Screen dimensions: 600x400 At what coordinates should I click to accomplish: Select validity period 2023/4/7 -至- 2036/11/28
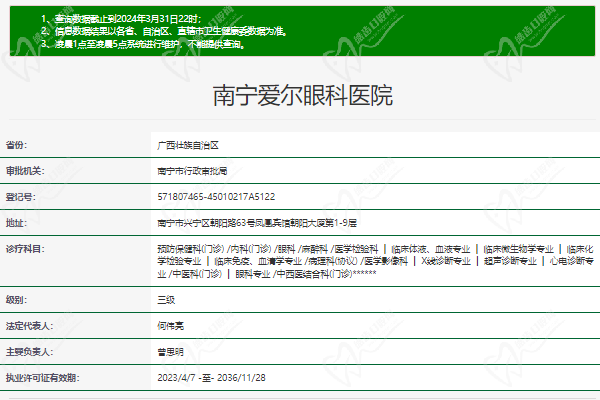pyautogui.click(x=211, y=378)
